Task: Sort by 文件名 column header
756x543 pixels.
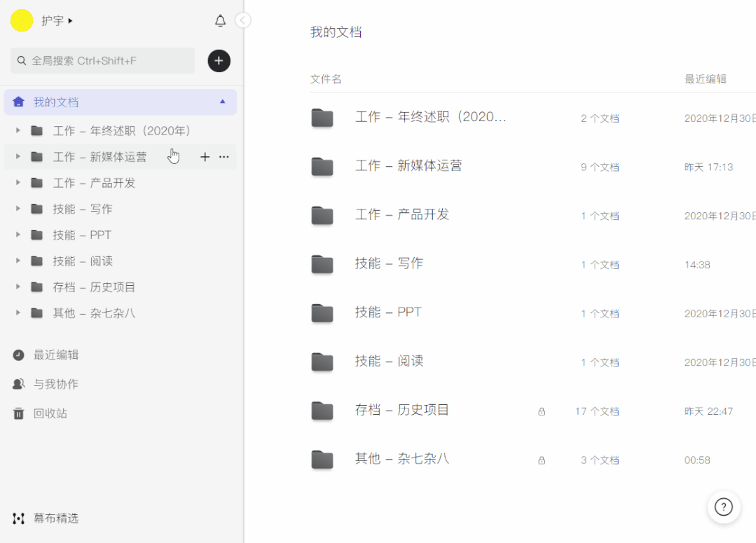Action: click(x=326, y=79)
